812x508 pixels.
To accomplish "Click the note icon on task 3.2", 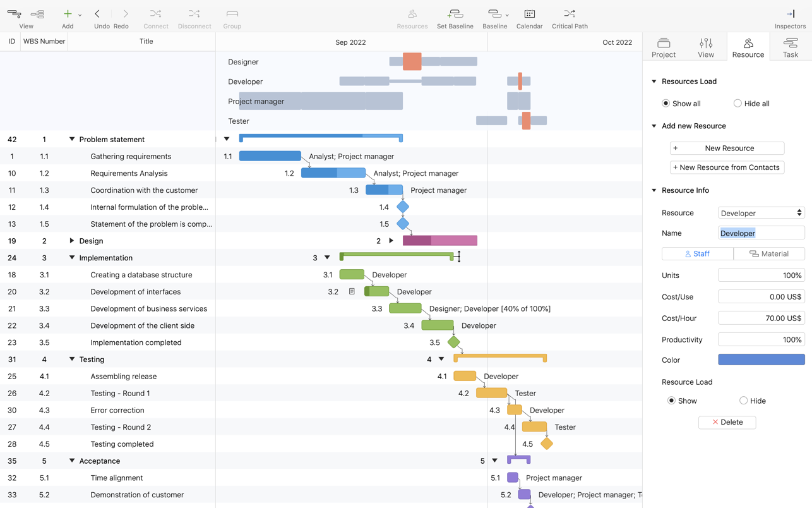I will pyautogui.click(x=352, y=291).
